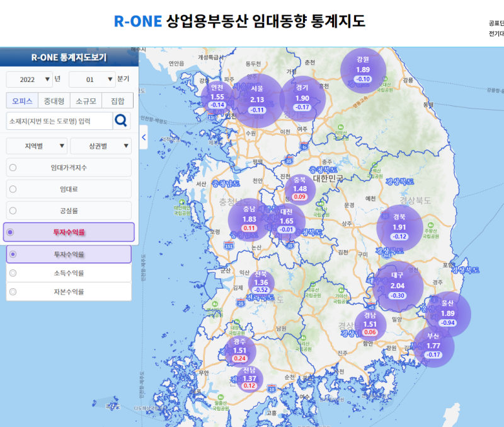Expand the 지역별 dropdown
This screenshot has width=504, height=427.
pyautogui.click(x=37, y=146)
